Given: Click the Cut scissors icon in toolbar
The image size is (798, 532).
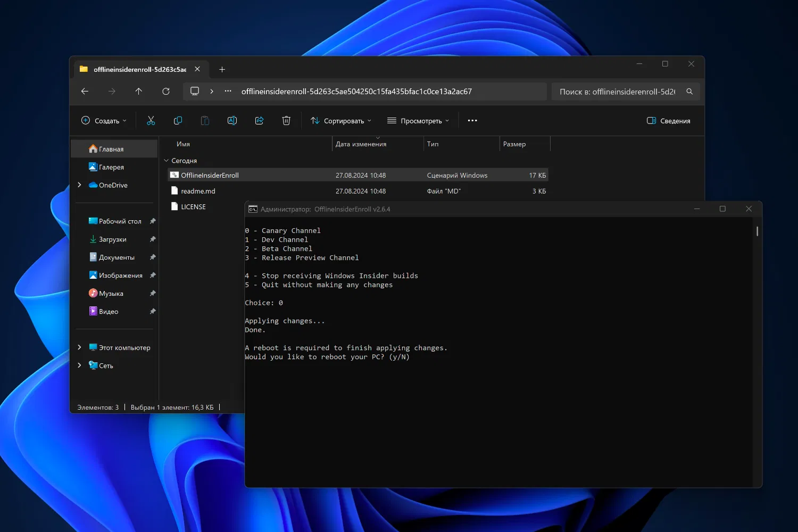Looking at the screenshot, I should pyautogui.click(x=151, y=121).
